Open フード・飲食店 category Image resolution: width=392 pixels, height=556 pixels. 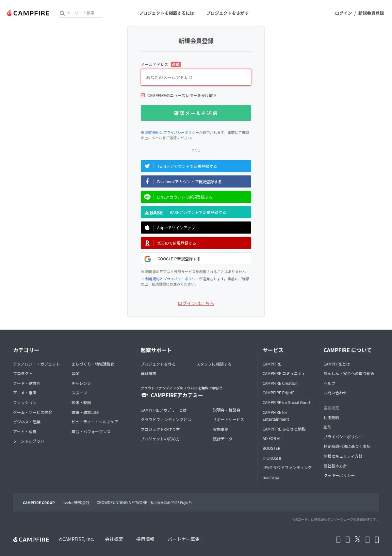coord(27,383)
